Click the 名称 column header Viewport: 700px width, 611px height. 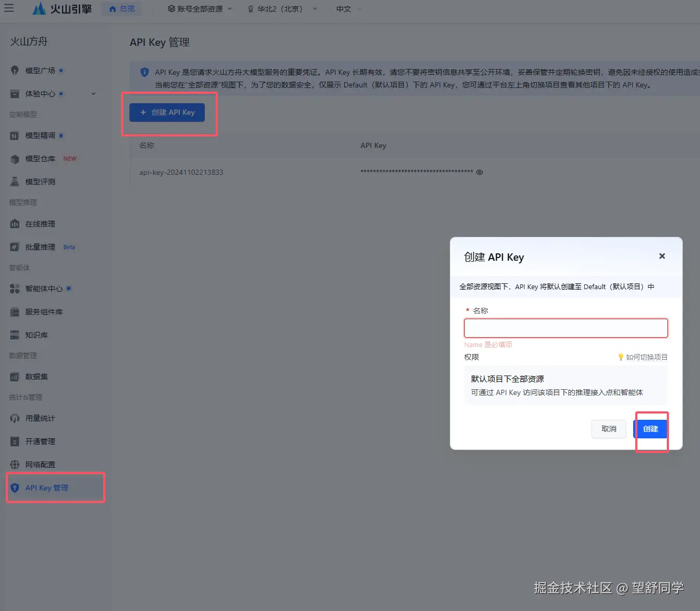(x=147, y=145)
